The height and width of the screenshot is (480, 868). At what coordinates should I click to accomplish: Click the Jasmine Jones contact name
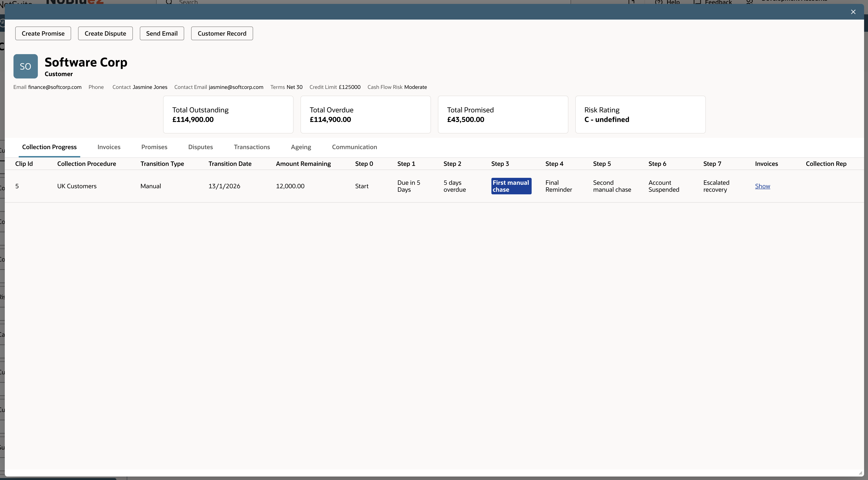click(x=150, y=87)
